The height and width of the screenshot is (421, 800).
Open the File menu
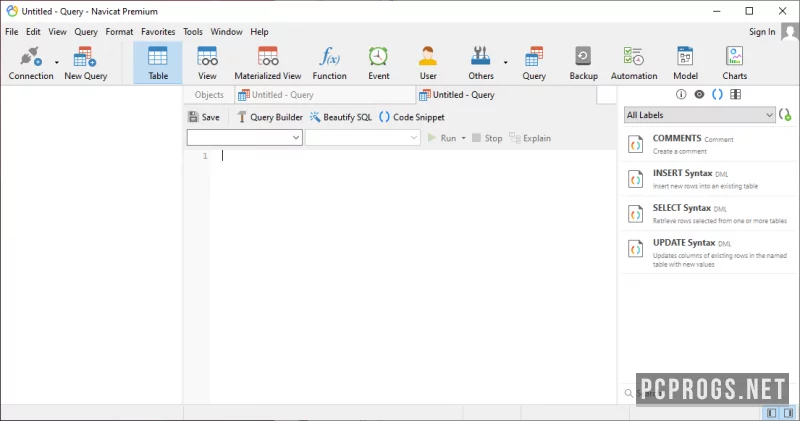pyautogui.click(x=12, y=32)
